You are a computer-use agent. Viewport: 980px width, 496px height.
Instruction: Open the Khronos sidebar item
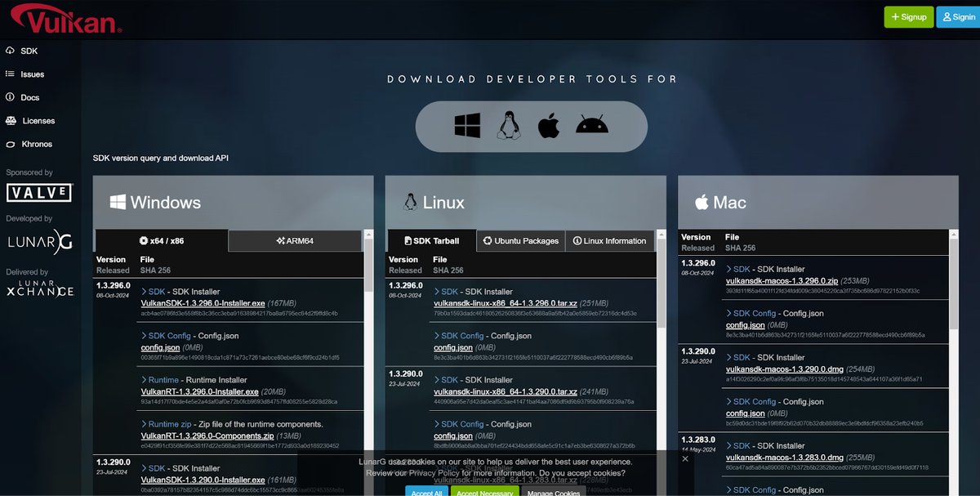coord(29,144)
